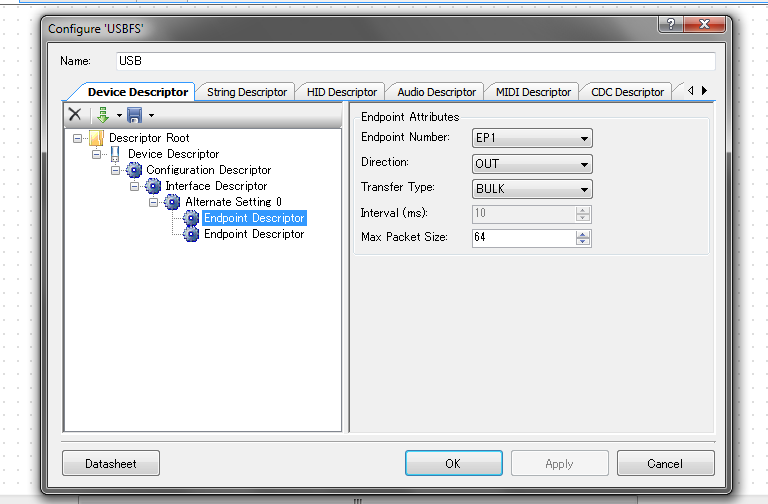Collapse the Descriptor Root node
This screenshot has height=504, width=768.
pyautogui.click(x=77, y=139)
